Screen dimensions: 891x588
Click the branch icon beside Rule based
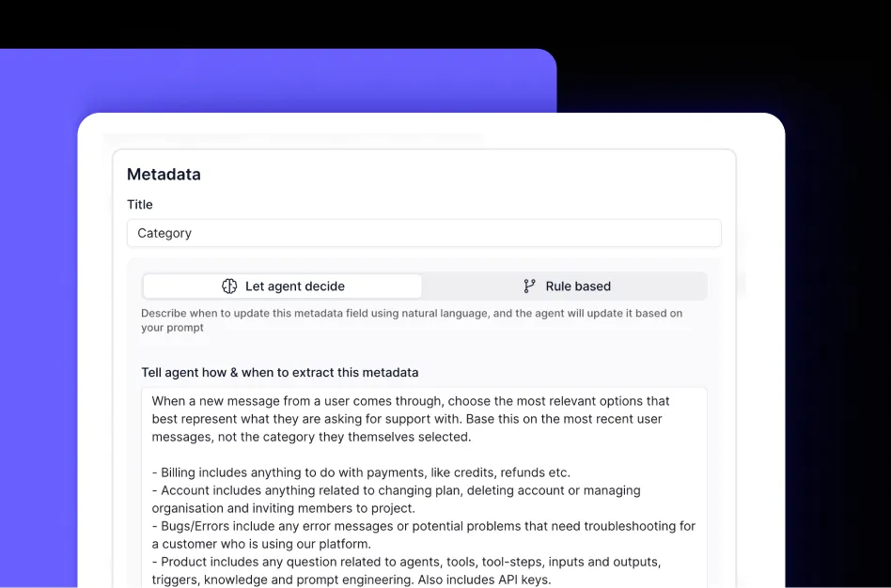click(530, 286)
